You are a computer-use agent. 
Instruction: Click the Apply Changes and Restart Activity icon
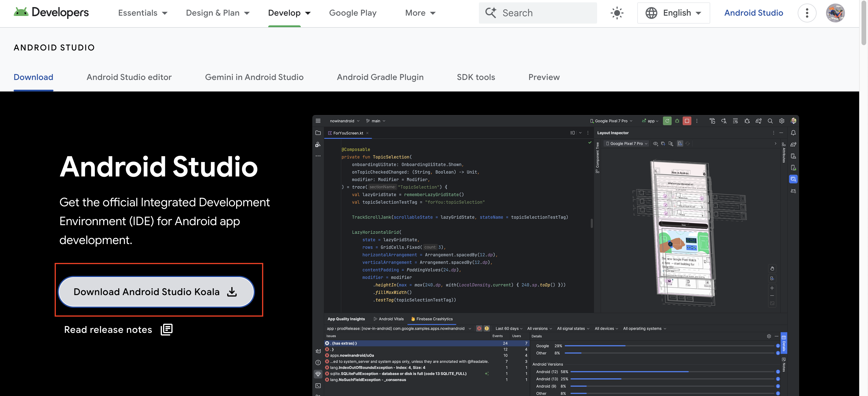[724, 121]
